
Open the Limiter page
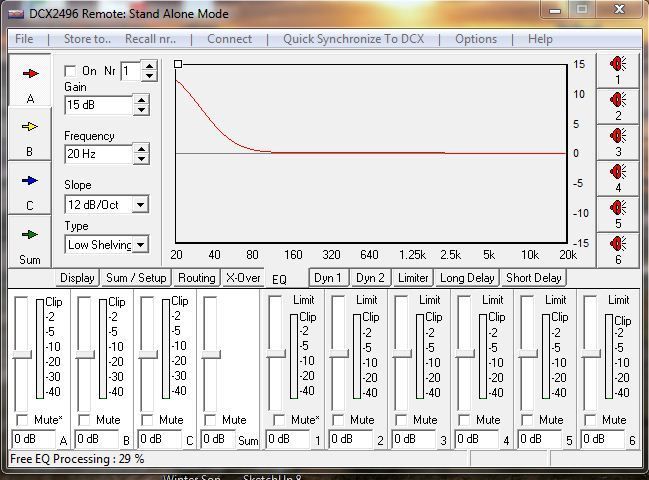[x=413, y=278]
